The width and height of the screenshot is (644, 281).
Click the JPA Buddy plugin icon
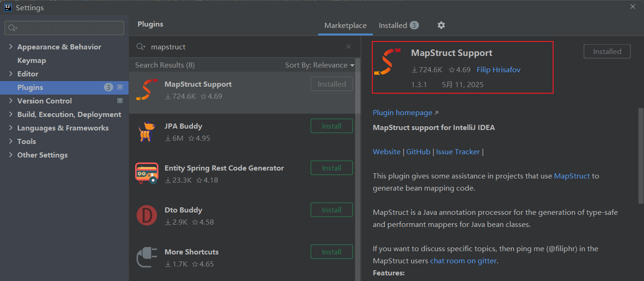147,132
